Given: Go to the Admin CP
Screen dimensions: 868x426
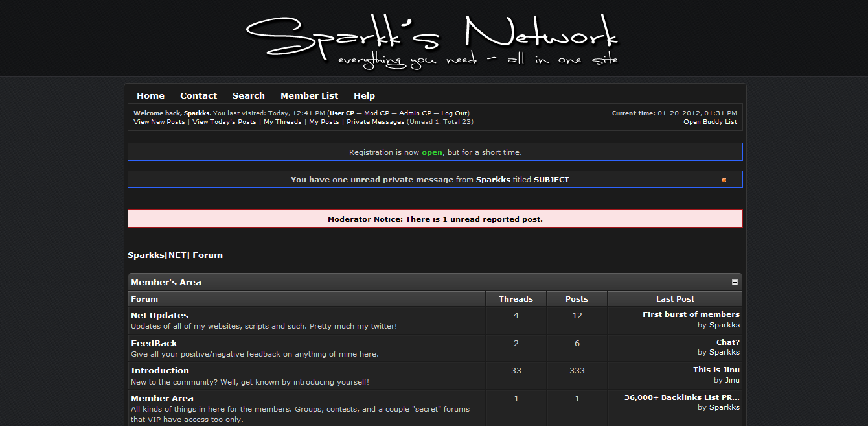Looking at the screenshot, I should click(415, 113).
